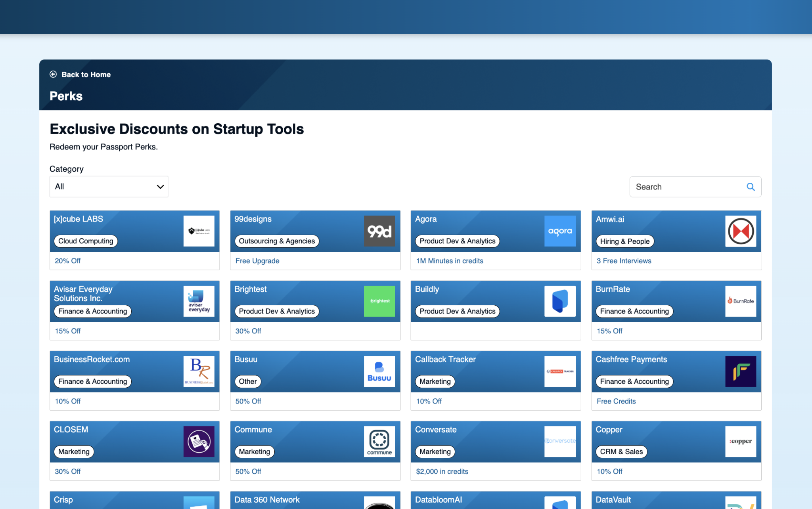The height and width of the screenshot is (509, 812).
Task: Click the back arrow circle icon
Action: pyautogui.click(x=53, y=75)
